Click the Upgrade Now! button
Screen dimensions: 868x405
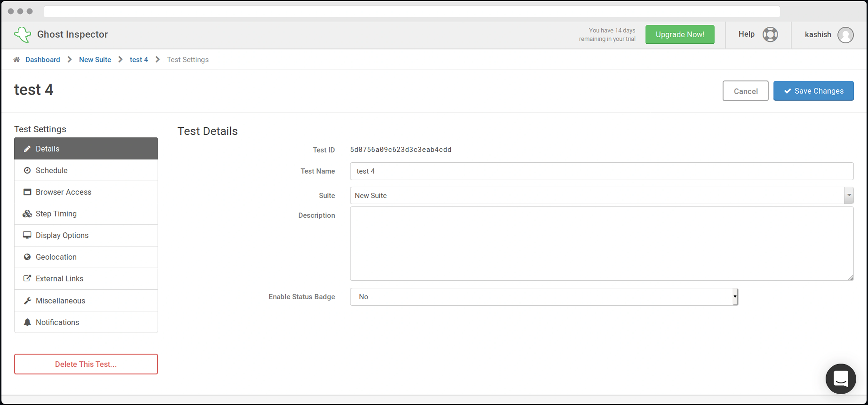pyautogui.click(x=679, y=34)
